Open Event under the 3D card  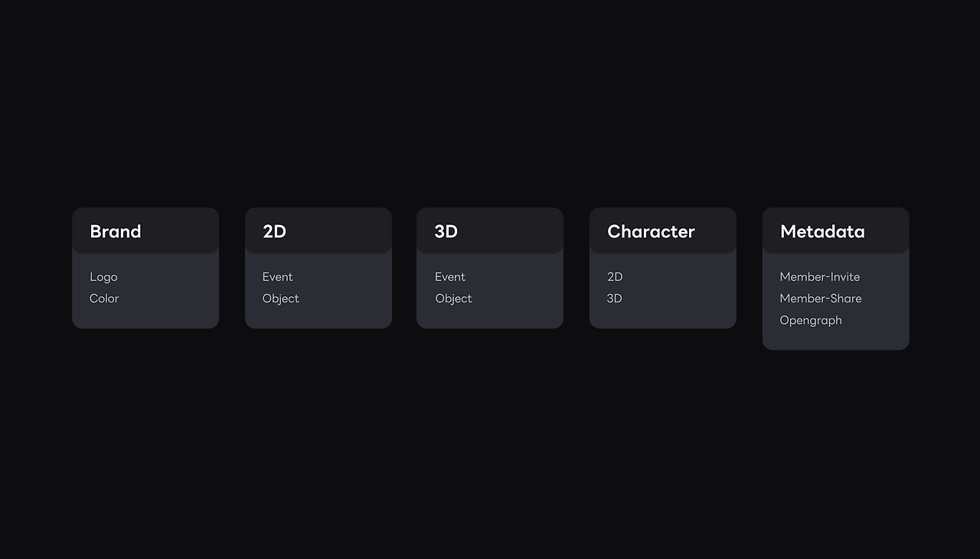click(x=450, y=276)
